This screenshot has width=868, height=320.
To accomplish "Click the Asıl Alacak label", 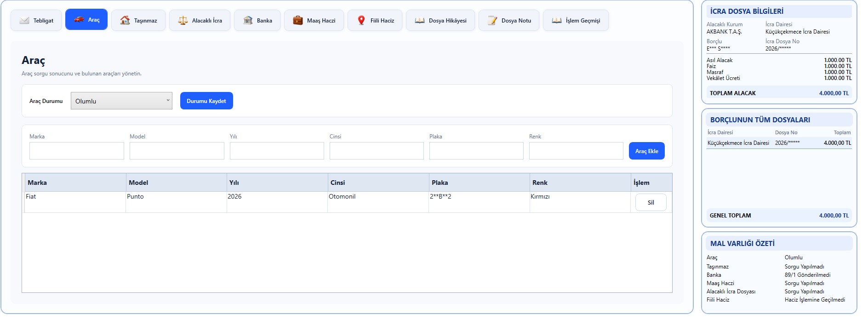I will [x=720, y=60].
